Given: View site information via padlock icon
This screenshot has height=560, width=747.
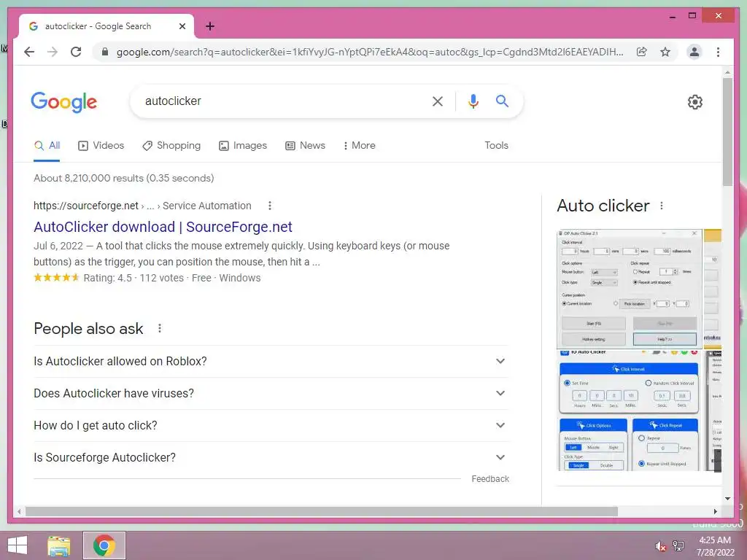Looking at the screenshot, I should click(x=105, y=52).
